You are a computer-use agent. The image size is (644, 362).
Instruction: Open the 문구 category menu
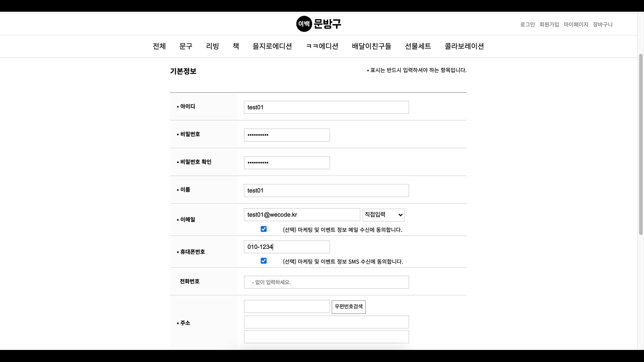tap(186, 46)
